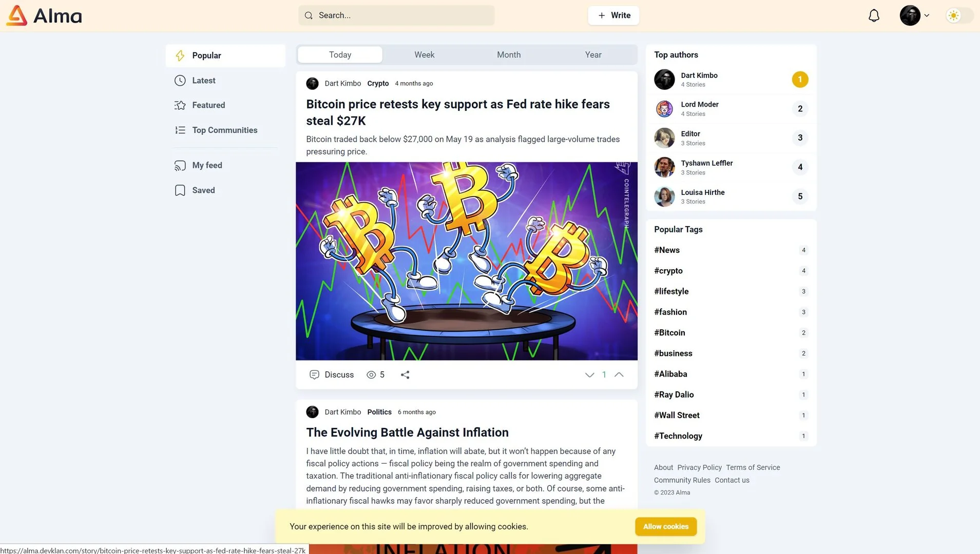Open the Bitcoin trampoline story image

[x=467, y=261]
